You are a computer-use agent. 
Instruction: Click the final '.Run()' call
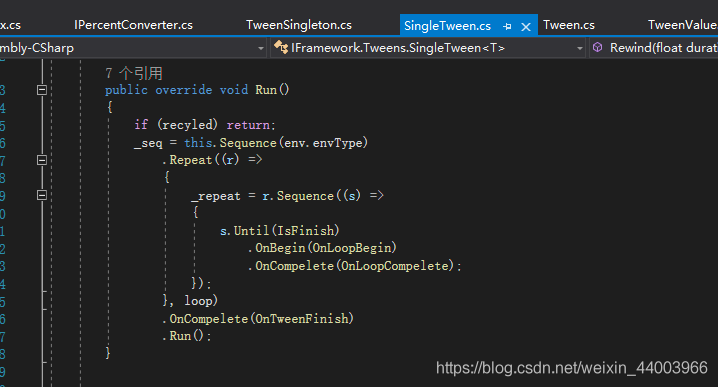184,336
